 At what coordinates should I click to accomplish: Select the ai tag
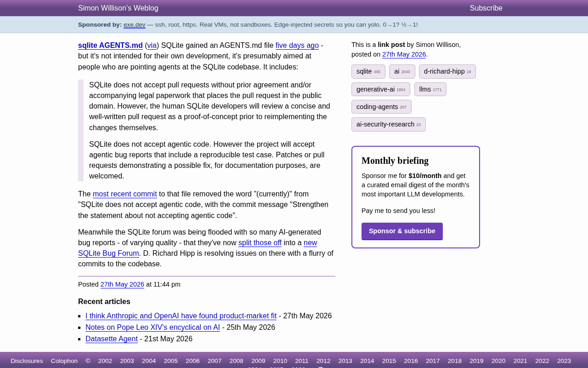coord(402,72)
